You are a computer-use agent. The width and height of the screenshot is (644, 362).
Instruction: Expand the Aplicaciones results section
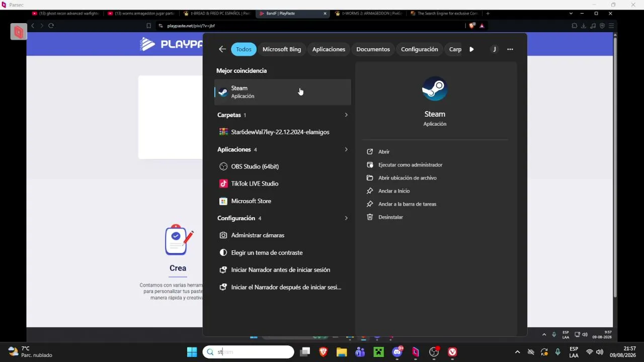pos(346,149)
